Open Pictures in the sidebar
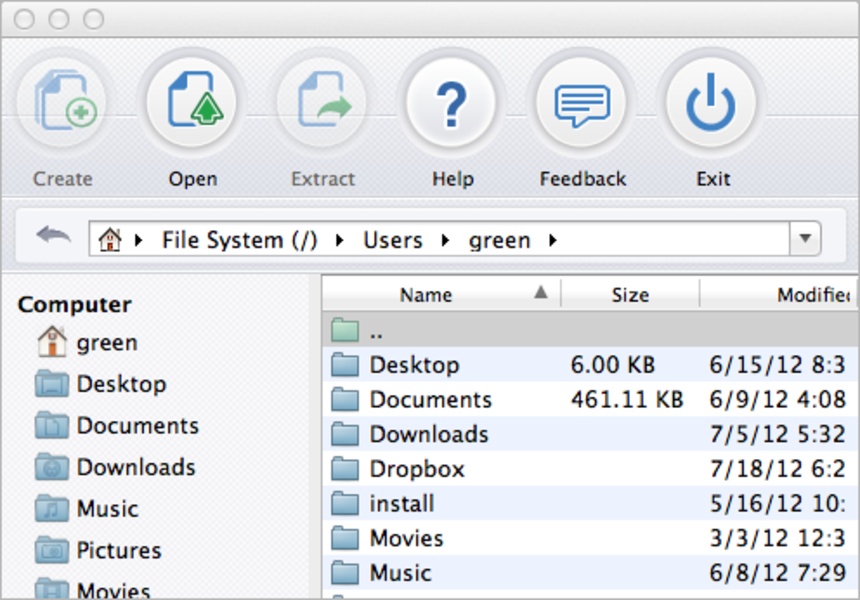This screenshot has height=600, width=860. pyautogui.click(x=118, y=550)
